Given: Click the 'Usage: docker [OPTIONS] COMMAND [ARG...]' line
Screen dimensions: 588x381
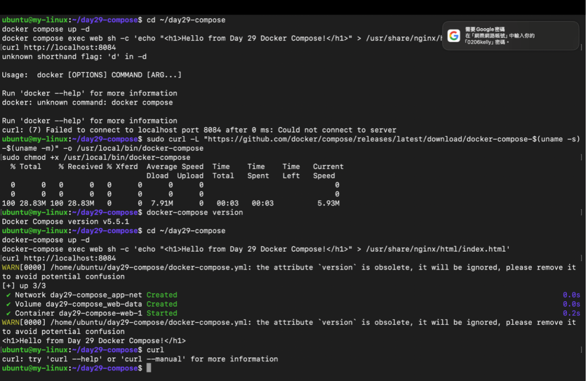Looking at the screenshot, I should (91, 75).
